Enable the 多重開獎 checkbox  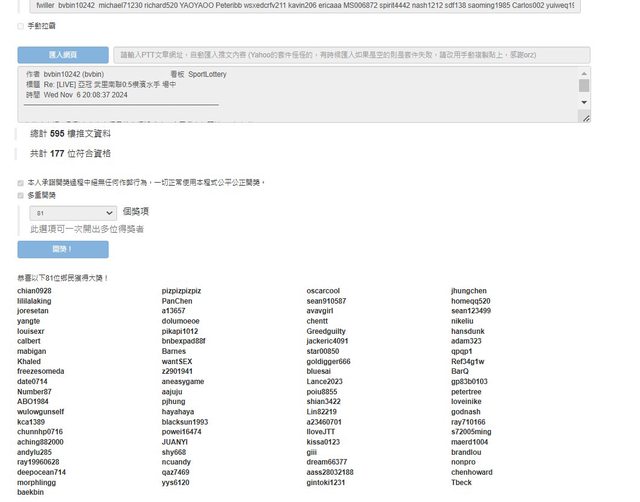[22, 196]
